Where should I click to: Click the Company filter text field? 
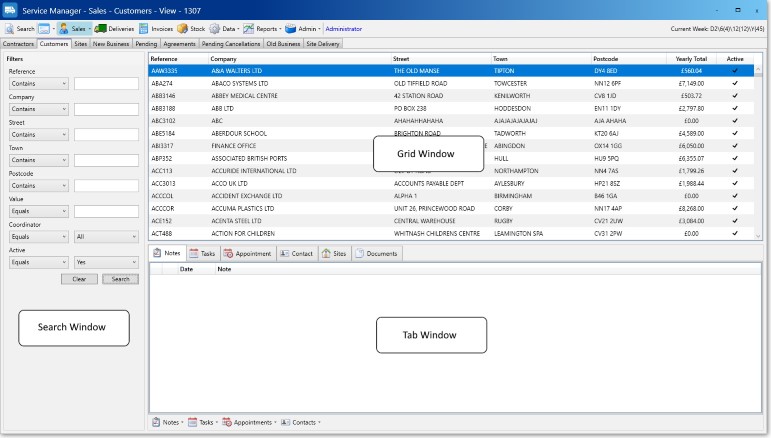(x=106, y=109)
